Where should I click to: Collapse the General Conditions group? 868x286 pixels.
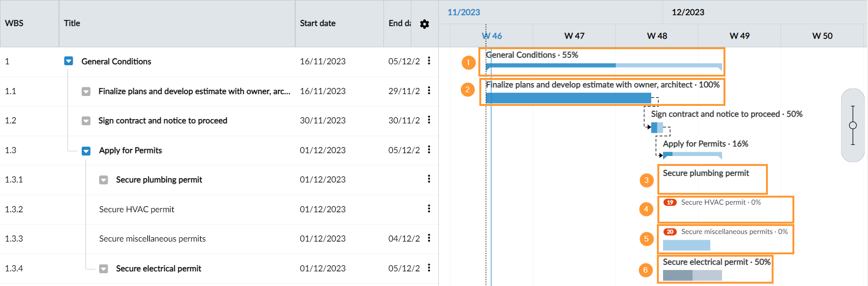coord(68,61)
